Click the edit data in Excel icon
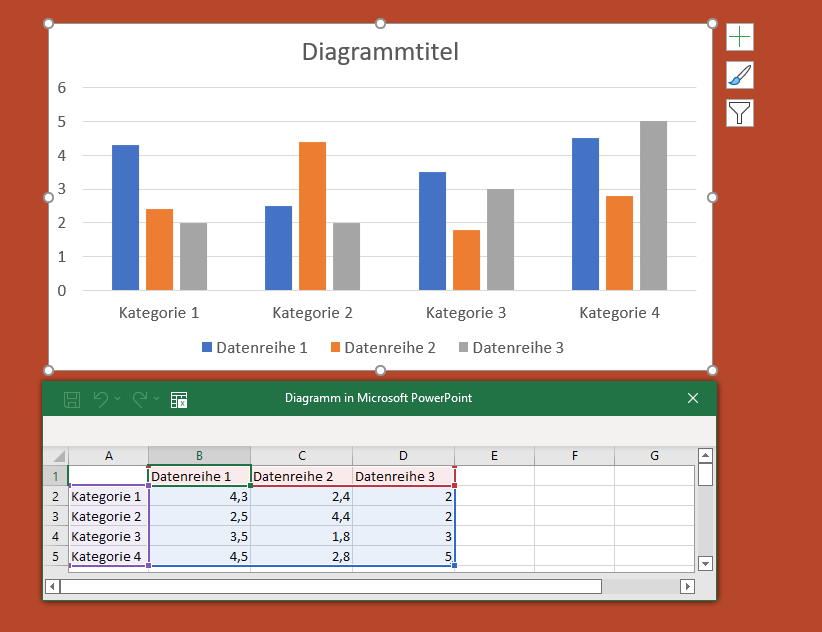822x632 pixels. point(179,399)
